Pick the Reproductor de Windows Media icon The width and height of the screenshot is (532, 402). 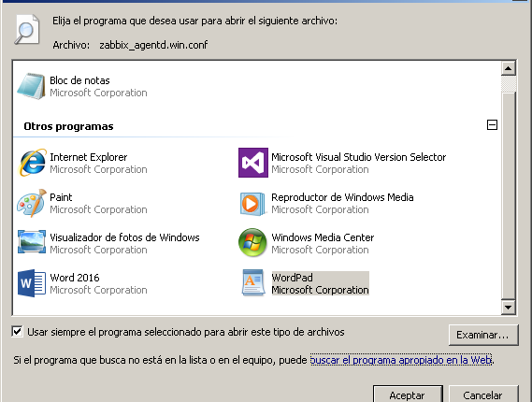click(252, 203)
